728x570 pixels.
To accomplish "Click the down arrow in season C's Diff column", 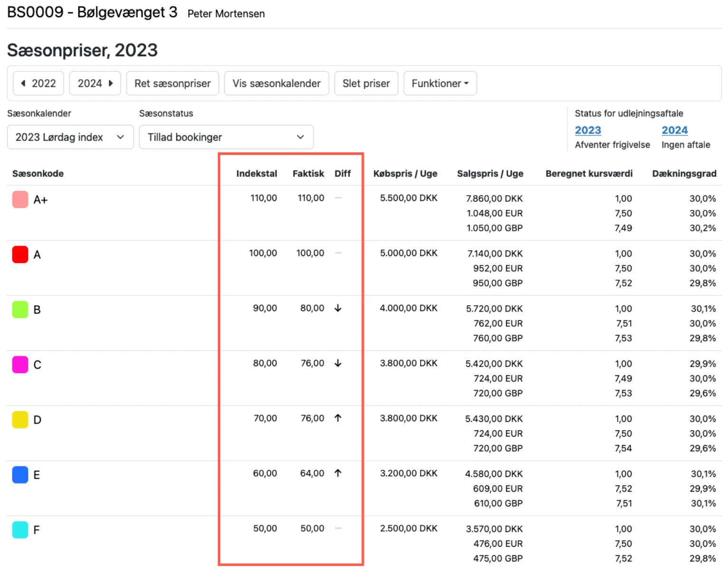I will pos(338,363).
